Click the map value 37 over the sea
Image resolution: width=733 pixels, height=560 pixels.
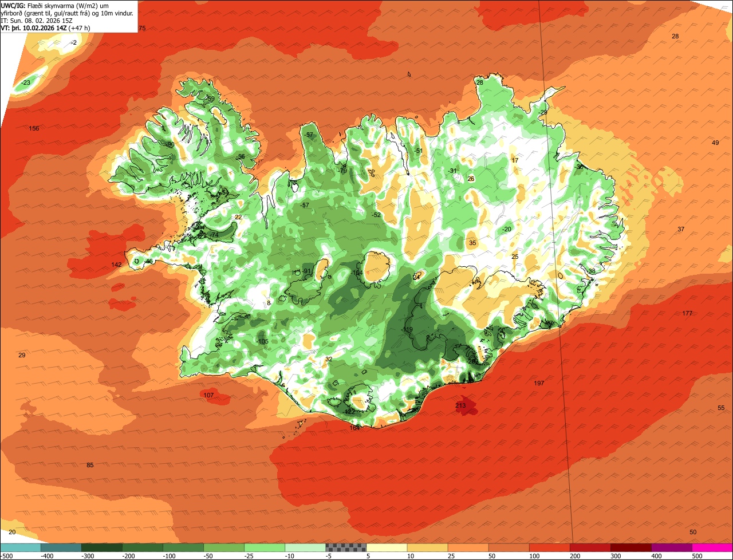(x=681, y=229)
